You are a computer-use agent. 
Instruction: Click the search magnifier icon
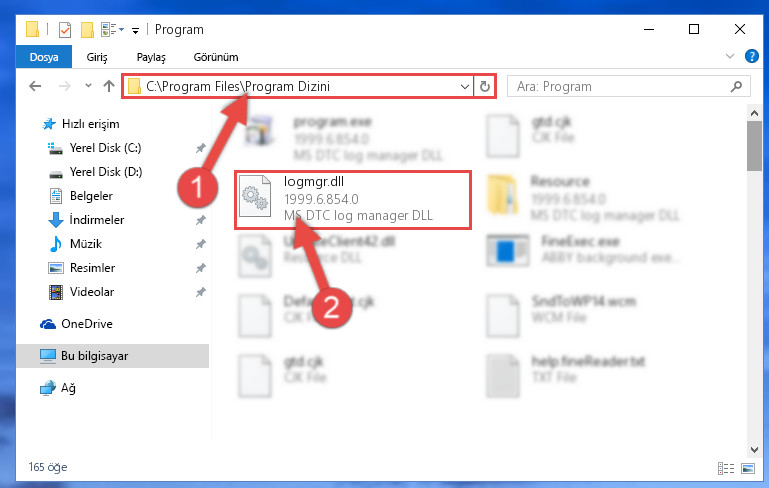(x=736, y=87)
